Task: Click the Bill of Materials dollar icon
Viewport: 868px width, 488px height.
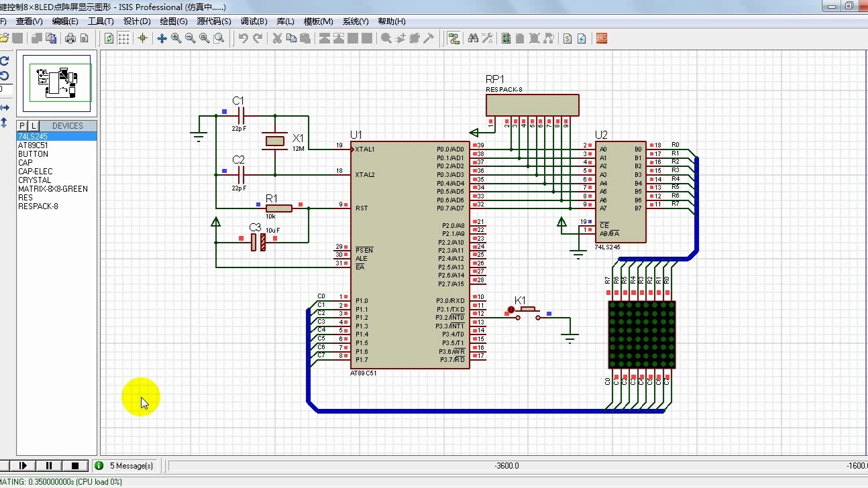Action: 567,38
